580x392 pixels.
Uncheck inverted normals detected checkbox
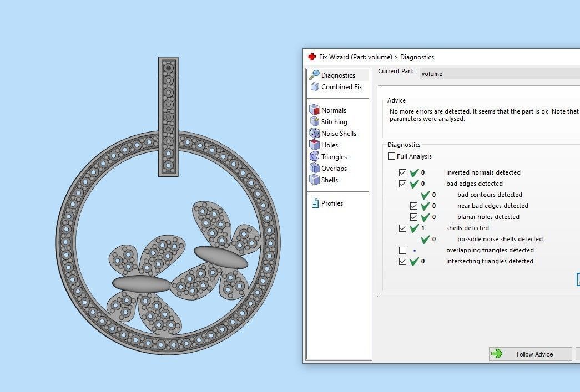[402, 172]
